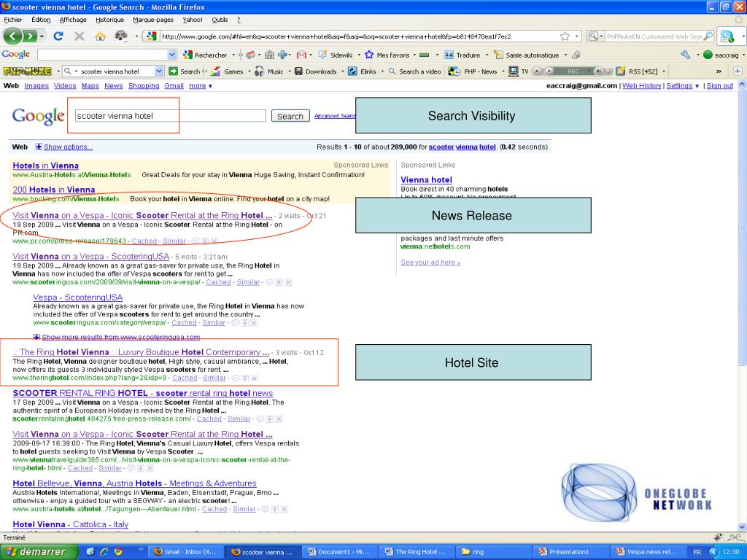Click the speaker volume icon on radio player
Image resolution: width=747 pixels, height=560 pixels.
click(597, 71)
